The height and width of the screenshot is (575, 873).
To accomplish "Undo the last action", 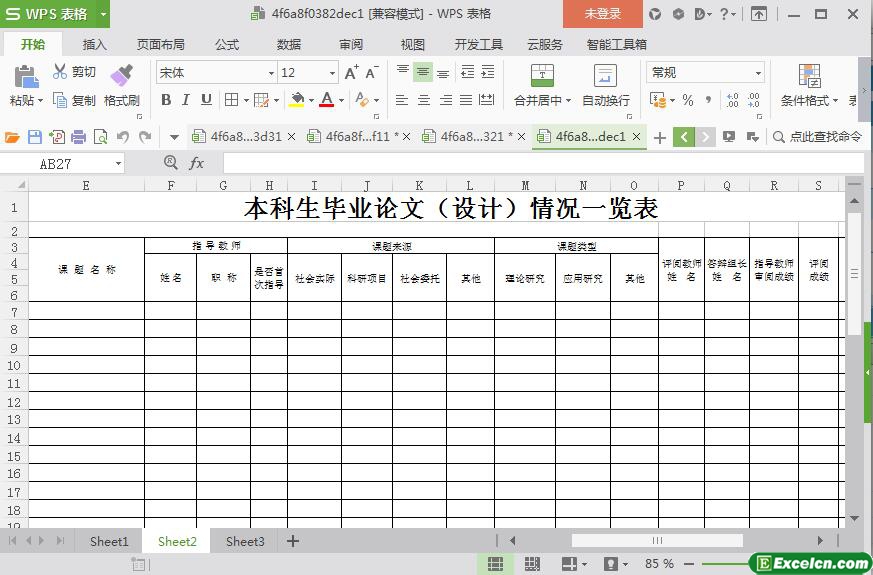I will tap(123, 137).
